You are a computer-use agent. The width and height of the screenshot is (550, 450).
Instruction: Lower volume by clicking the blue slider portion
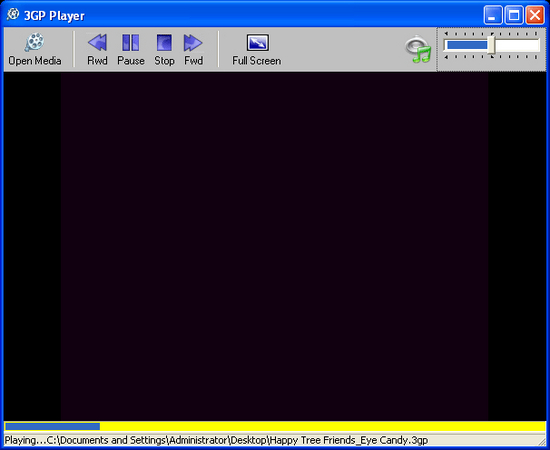point(467,45)
